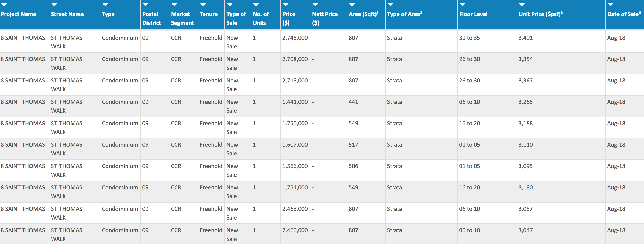644x244 pixels.
Task: Open the Type of Area filter arrow
Action: pyautogui.click(x=391, y=5)
